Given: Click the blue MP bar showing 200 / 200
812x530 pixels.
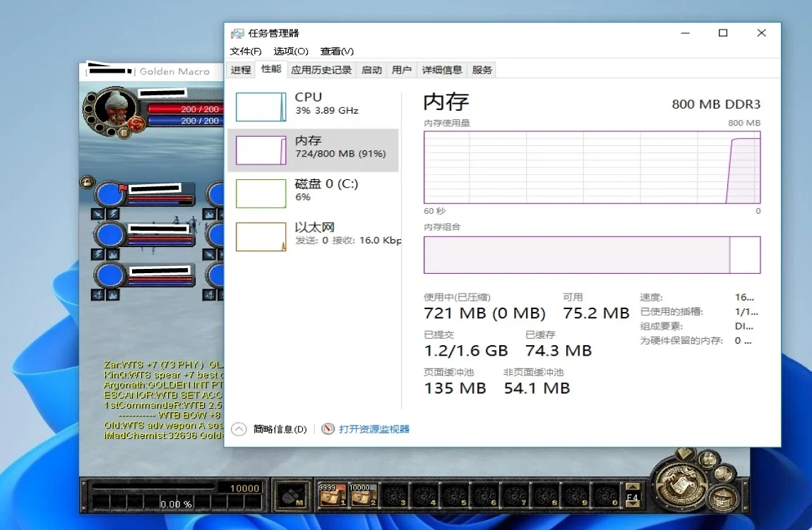Looking at the screenshot, I should click(x=184, y=121).
